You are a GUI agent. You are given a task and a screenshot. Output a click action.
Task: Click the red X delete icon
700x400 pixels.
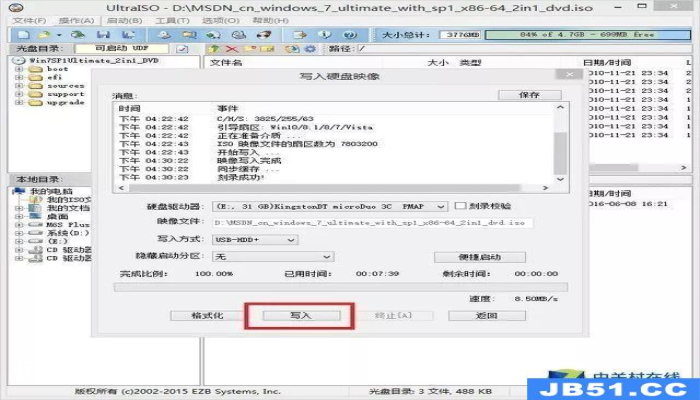point(231,49)
